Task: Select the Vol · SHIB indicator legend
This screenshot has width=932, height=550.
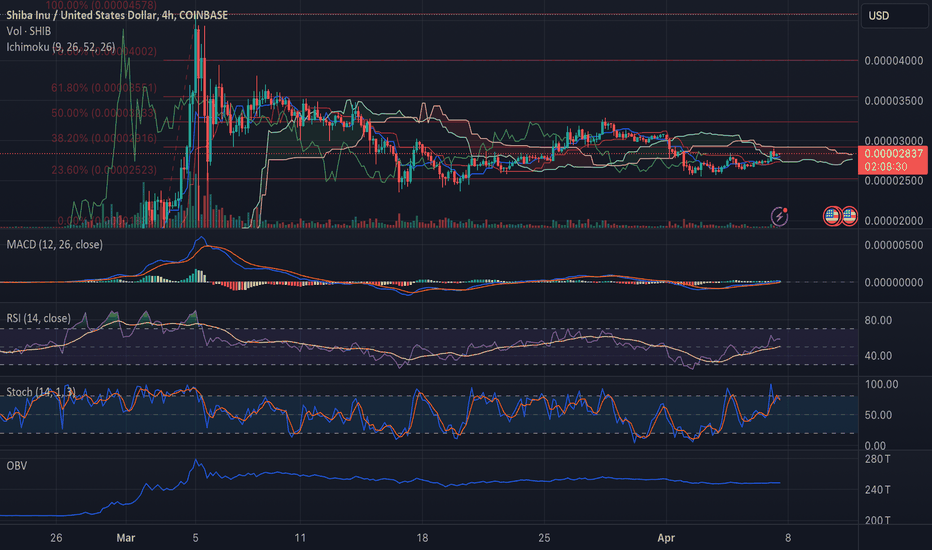Action: (29, 31)
